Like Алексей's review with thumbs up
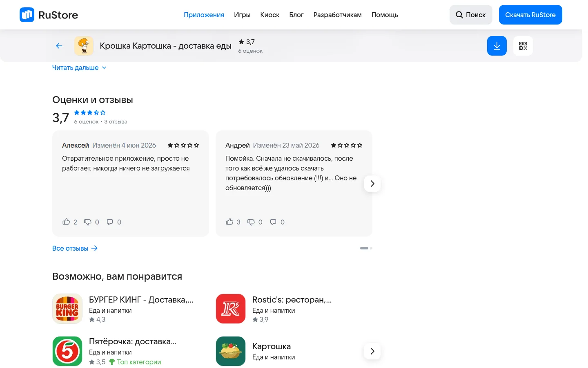Screen dimensions: 588x368 66,222
